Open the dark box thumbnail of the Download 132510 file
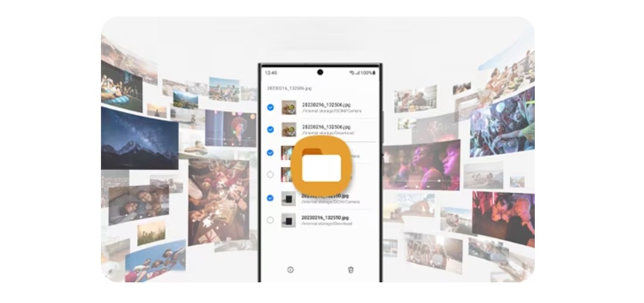This screenshot has height=303, width=644. coord(289,220)
